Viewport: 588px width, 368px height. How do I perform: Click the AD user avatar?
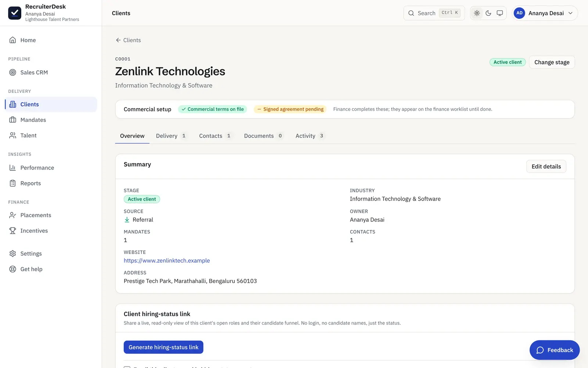(x=519, y=13)
